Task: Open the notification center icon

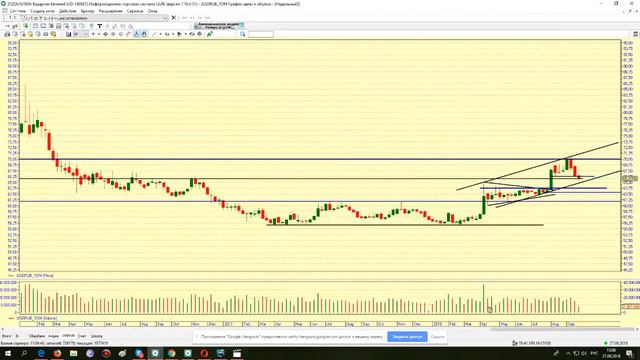Action: point(630,353)
